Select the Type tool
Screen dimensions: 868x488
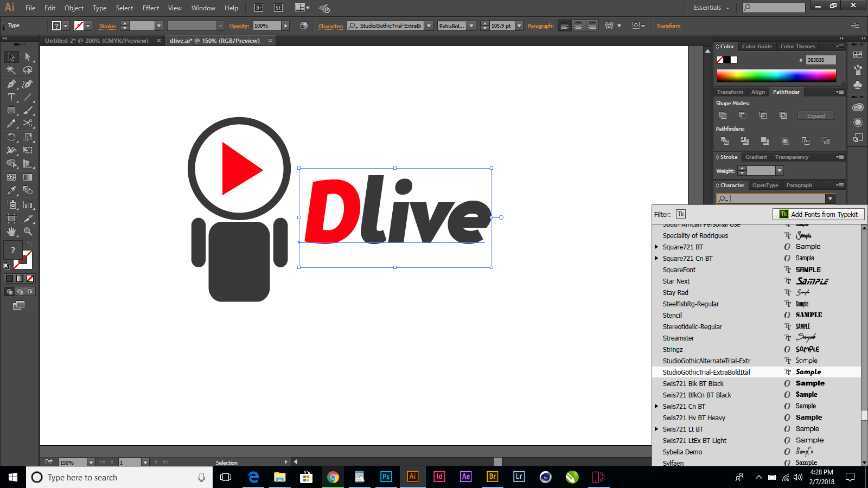pos(10,97)
